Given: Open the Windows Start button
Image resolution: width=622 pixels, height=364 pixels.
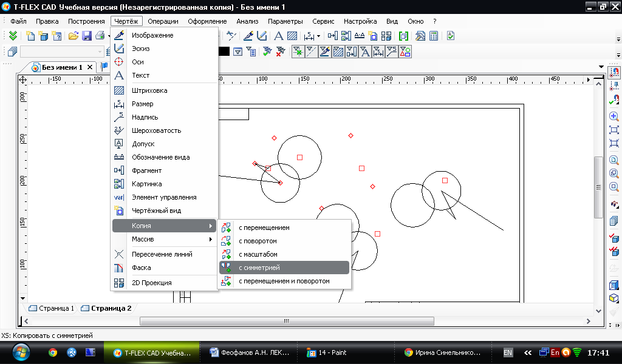Looking at the screenshot, I should pos(21,352).
